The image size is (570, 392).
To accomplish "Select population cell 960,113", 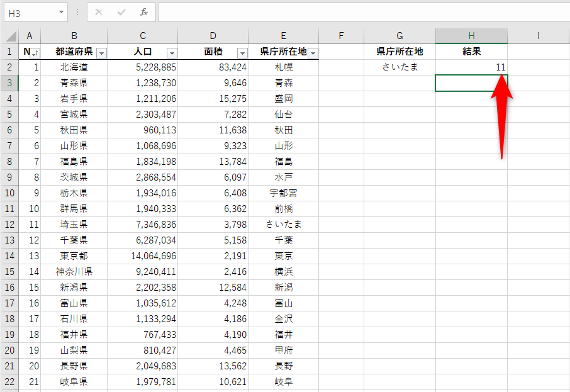I will 143,130.
